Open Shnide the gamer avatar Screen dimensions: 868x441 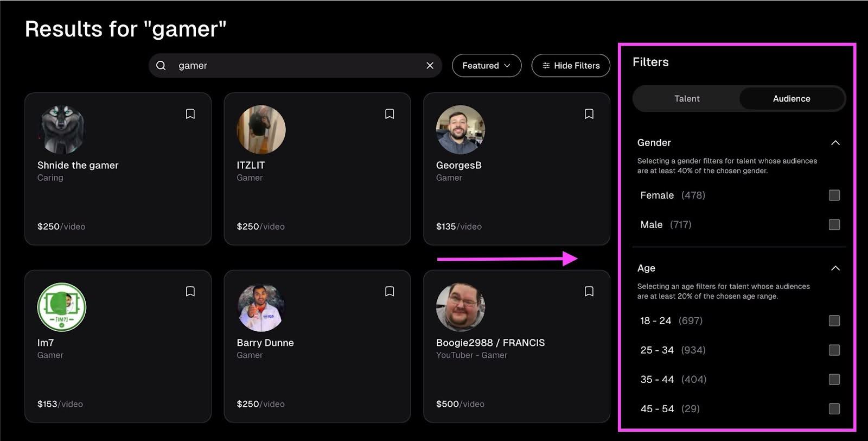pos(62,130)
